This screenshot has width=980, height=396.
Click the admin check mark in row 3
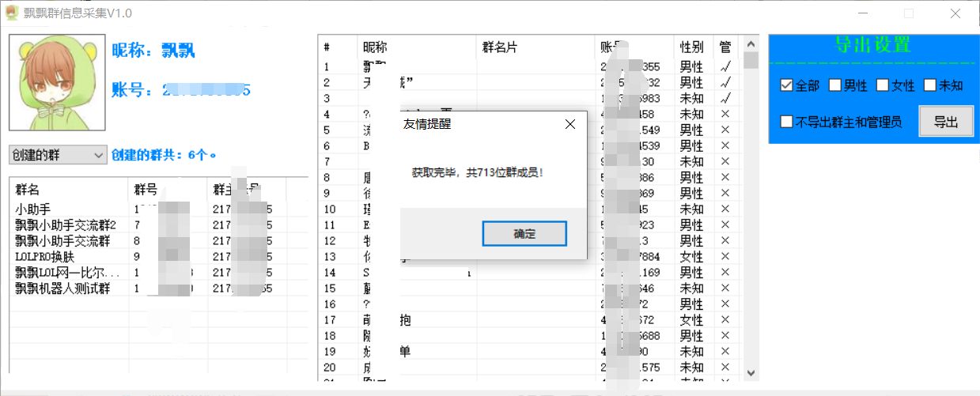point(726,99)
